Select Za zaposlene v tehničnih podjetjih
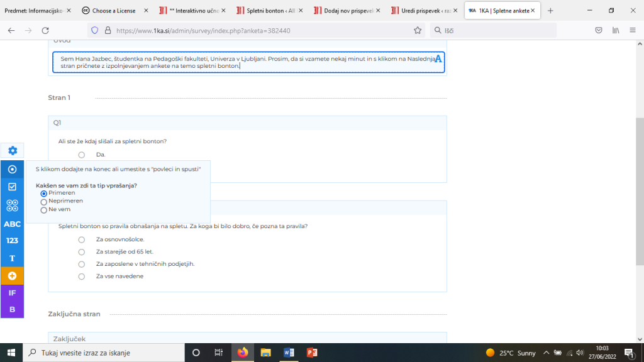 (82, 265)
